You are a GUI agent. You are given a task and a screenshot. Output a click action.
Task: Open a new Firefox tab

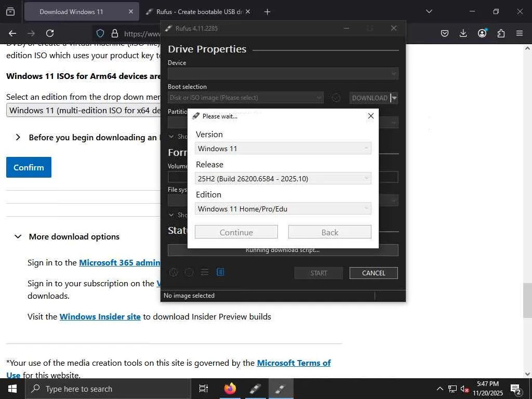point(268,12)
